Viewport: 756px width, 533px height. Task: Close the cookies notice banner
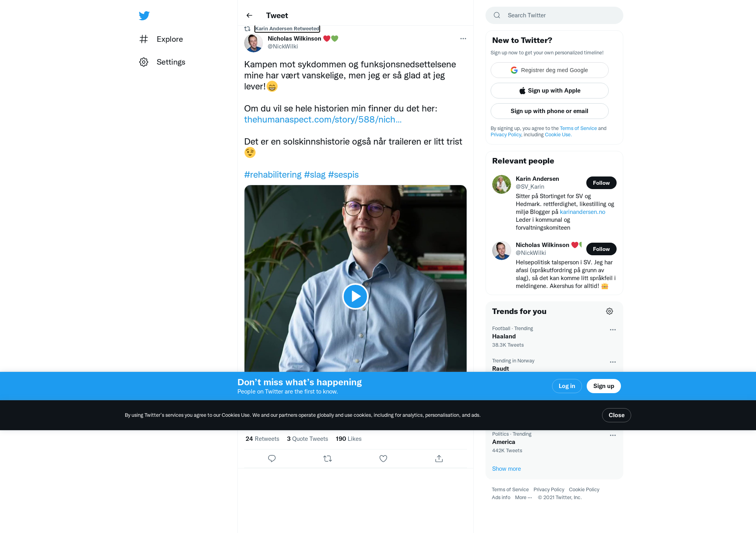point(616,415)
